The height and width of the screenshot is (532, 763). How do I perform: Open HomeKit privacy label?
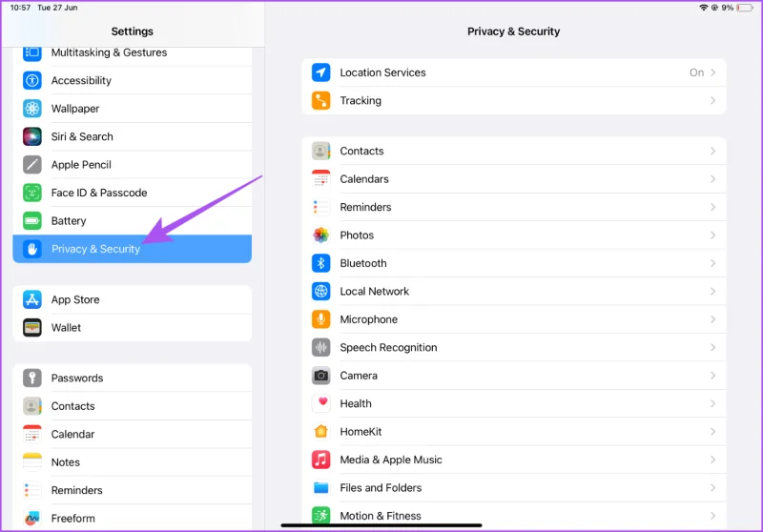[x=361, y=431]
